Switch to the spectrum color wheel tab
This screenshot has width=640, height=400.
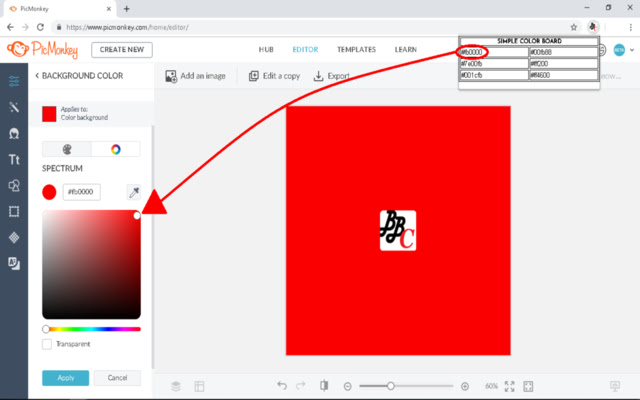click(x=116, y=149)
